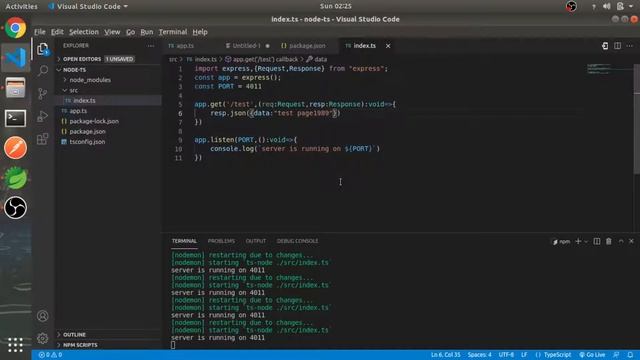Open errors and warnings status item
The image size is (640, 360).
click(50, 355)
